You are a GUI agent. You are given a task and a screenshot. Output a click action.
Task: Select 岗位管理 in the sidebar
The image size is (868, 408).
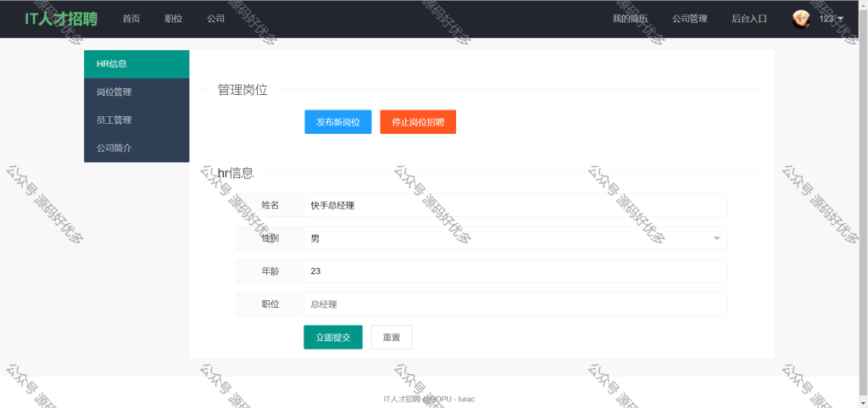pos(136,92)
